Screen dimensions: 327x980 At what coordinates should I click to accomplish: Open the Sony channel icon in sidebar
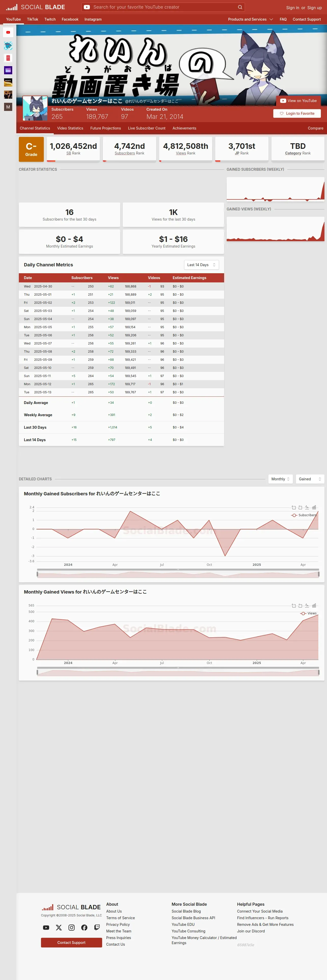pyautogui.click(x=8, y=82)
